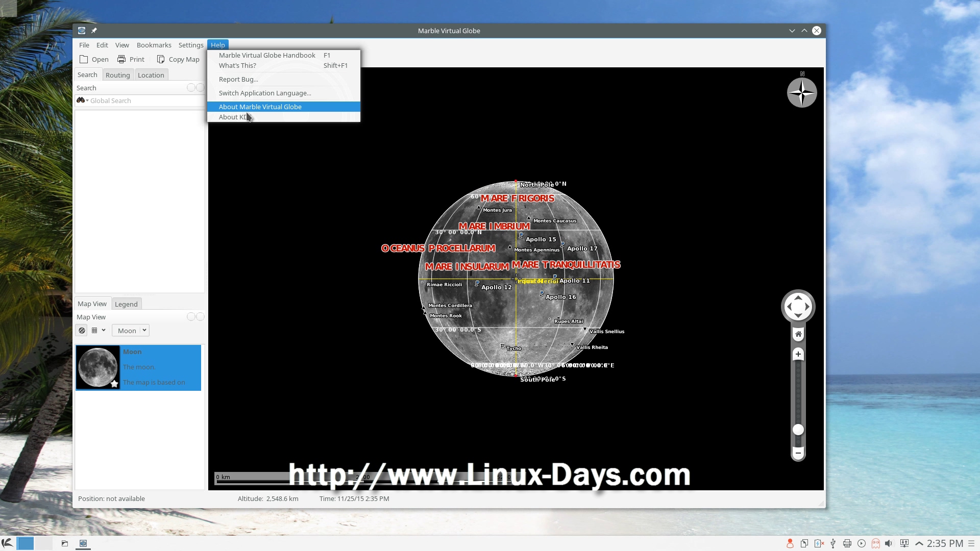Click the zoom out minus button

(798, 453)
